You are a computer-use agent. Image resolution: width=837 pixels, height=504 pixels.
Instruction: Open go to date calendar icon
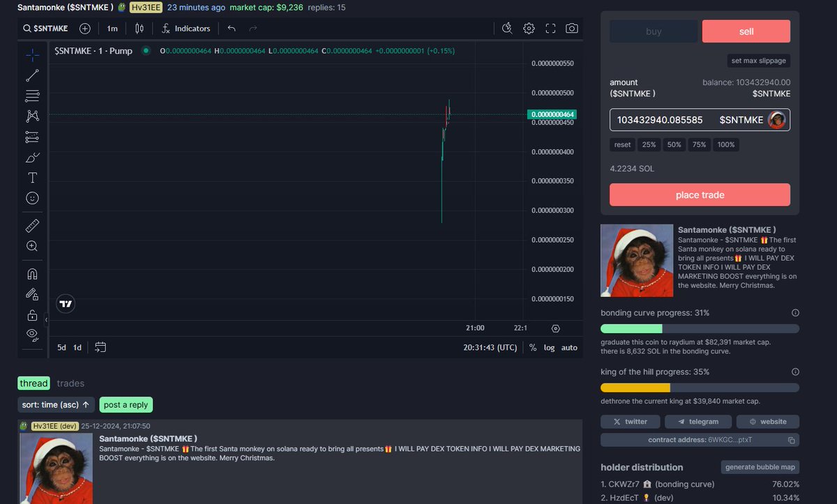coord(100,347)
